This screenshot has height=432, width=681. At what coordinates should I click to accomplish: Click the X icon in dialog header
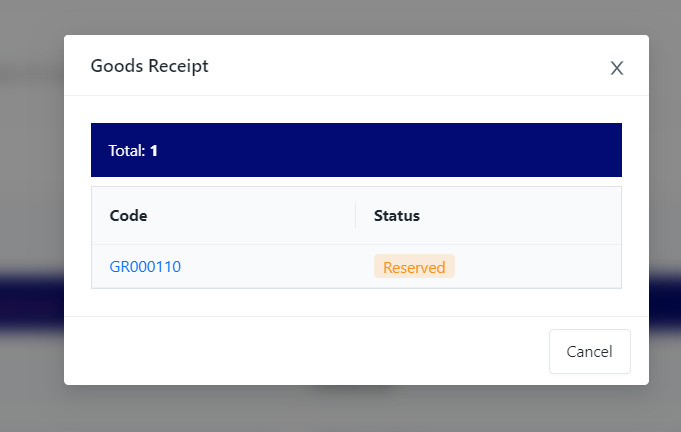tap(617, 68)
